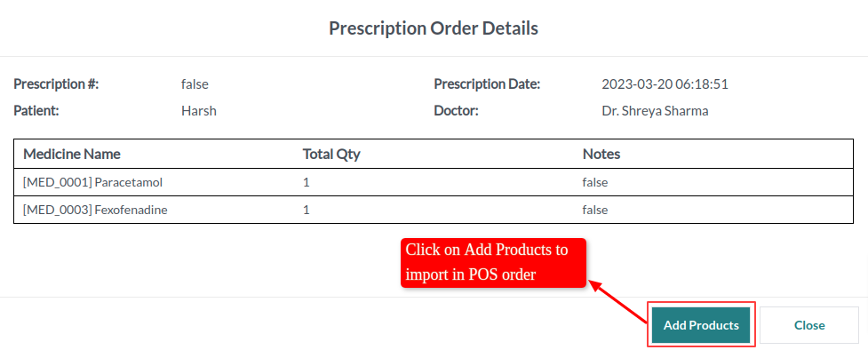868x350 pixels.
Task: Click the red Add Products instruction callout
Action: [493, 263]
